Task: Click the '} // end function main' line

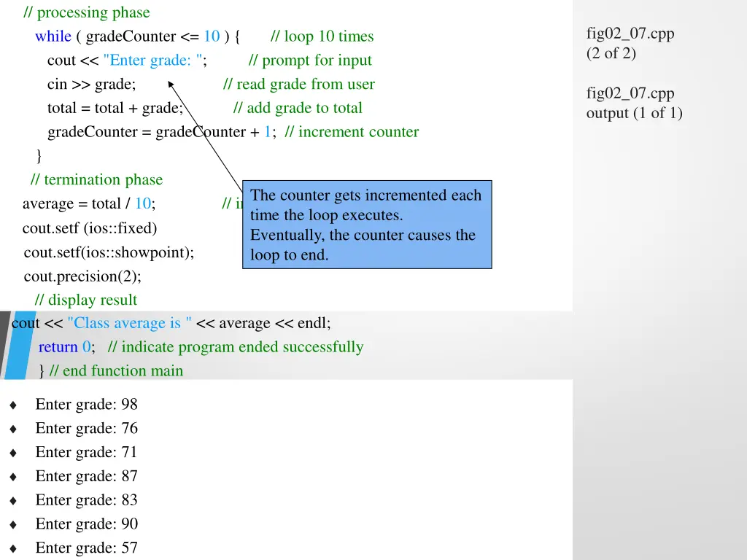Action: point(111,371)
